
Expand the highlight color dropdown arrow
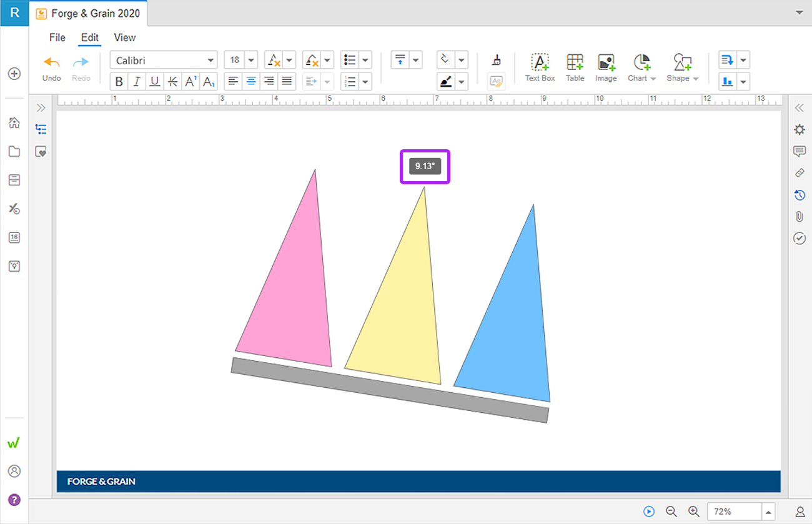[327, 60]
